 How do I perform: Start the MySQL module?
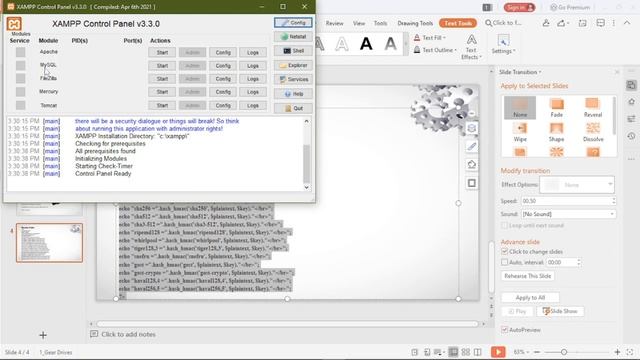pyautogui.click(x=162, y=66)
